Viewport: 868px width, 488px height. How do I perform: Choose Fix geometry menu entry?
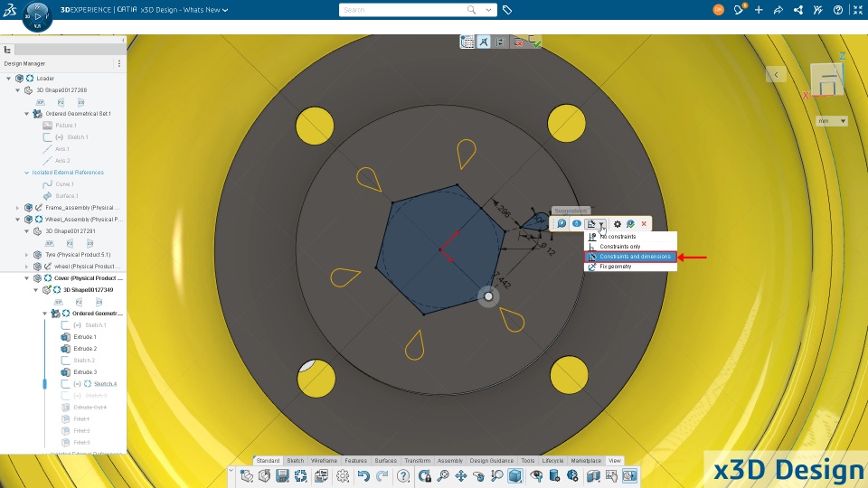click(x=631, y=266)
